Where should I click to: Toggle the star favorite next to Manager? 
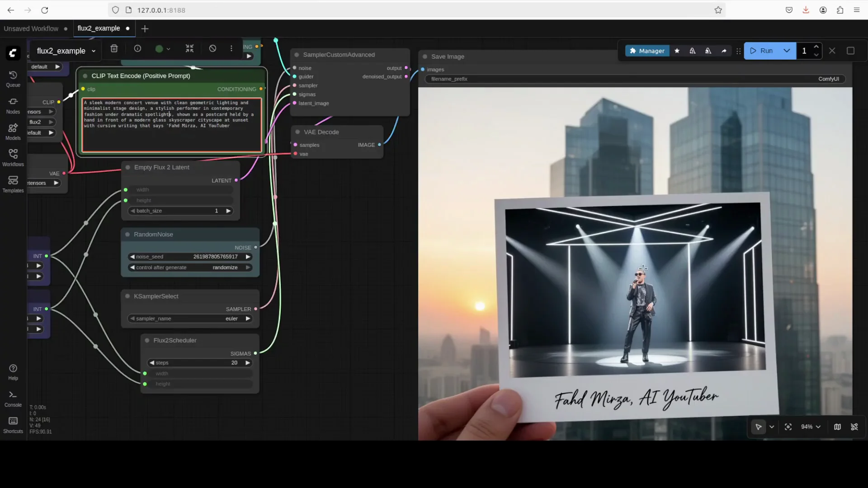click(677, 51)
